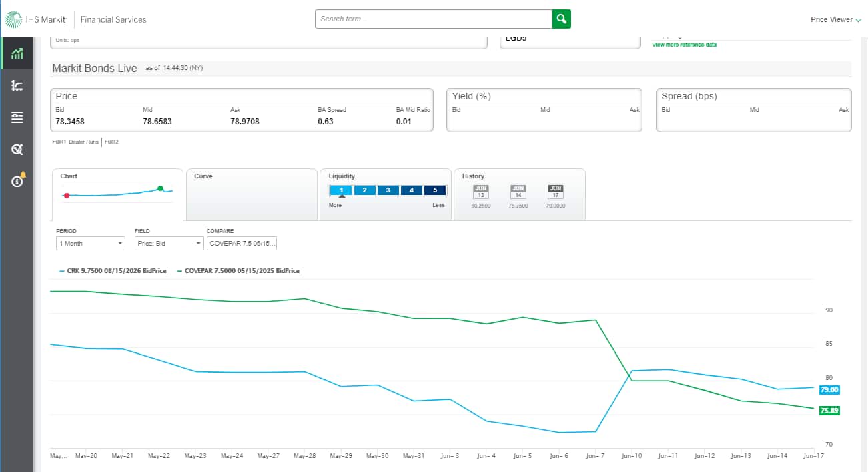Switch to the Curve tab
868x472 pixels.
tap(252, 194)
